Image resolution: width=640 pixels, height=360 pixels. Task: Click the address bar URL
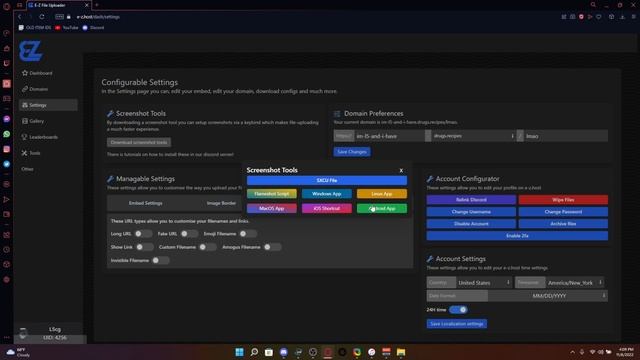(98, 17)
